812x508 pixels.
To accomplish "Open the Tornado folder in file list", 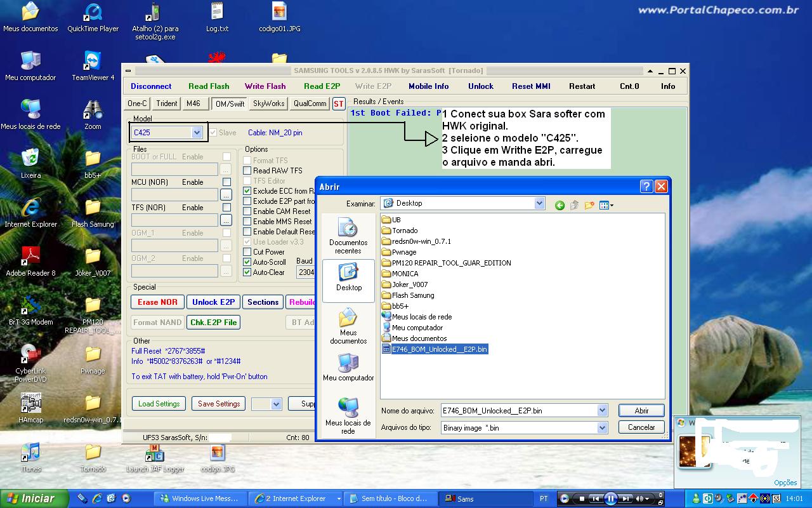I will [x=400, y=231].
